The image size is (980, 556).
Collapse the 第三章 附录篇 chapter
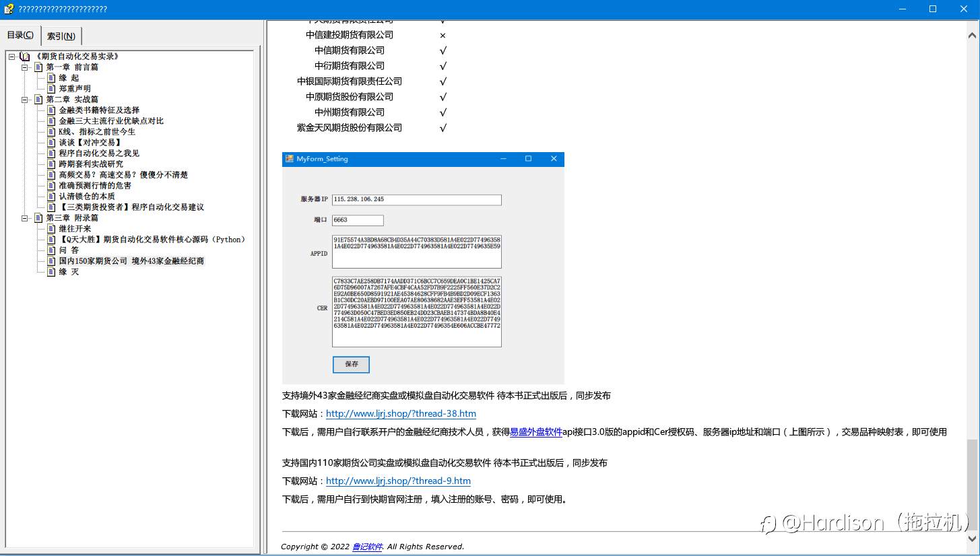point(25,218)
